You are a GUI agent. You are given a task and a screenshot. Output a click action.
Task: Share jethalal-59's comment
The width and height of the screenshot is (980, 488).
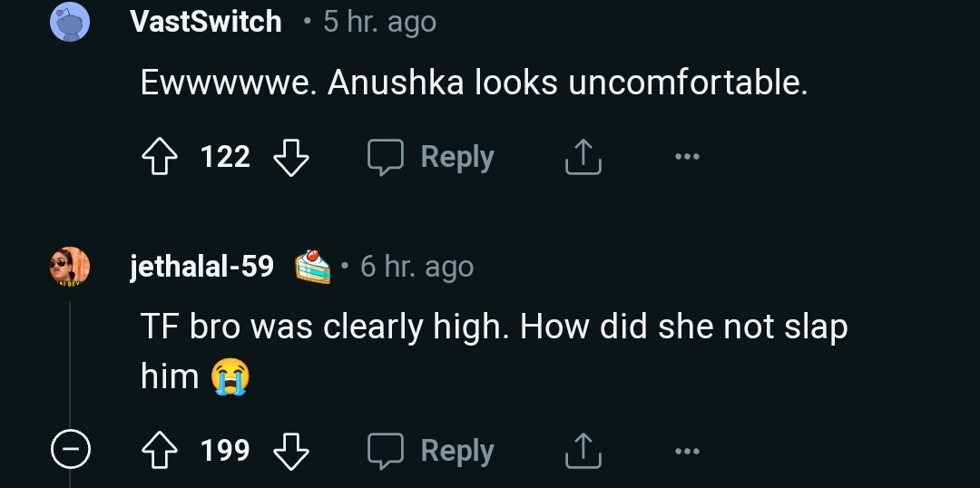[583, 451]
